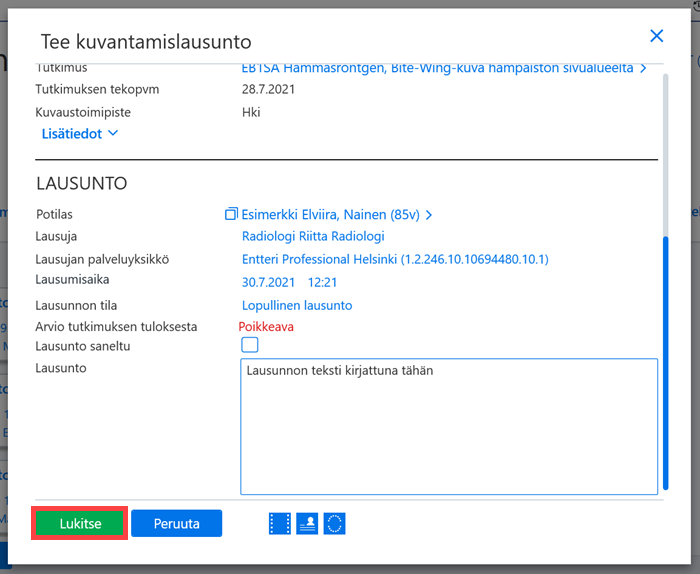The width and height of the screenshot is (700, 574).
Task: Change the Poikkeava result assessment
Action: pyautogui.click(x=266, y=327)
